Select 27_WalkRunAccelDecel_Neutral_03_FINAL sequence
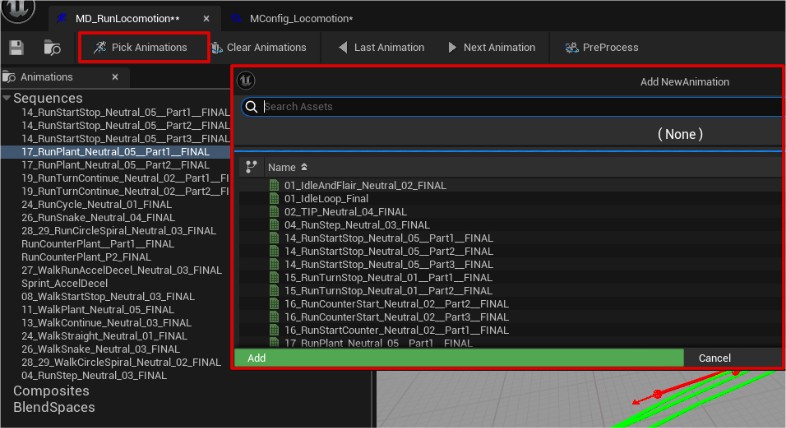786x428 pixels. point(121,270)
